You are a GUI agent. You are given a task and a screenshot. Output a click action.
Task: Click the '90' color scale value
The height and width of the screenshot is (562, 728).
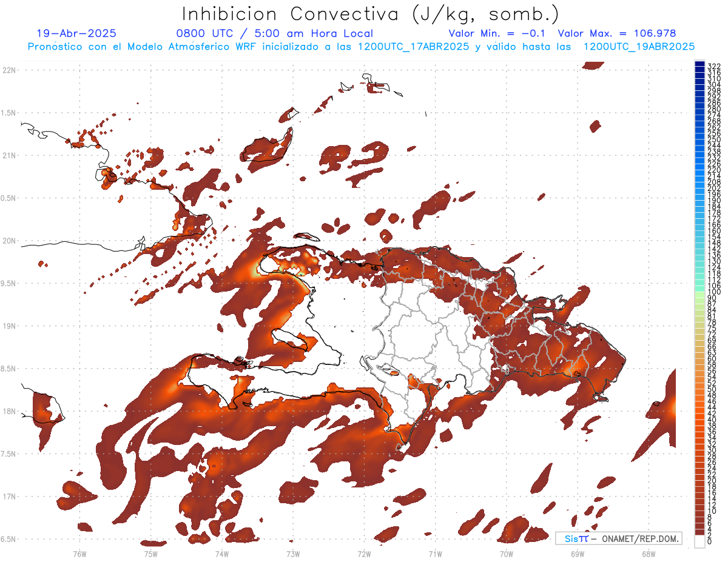pyautogui.click(x=712, y=298)
